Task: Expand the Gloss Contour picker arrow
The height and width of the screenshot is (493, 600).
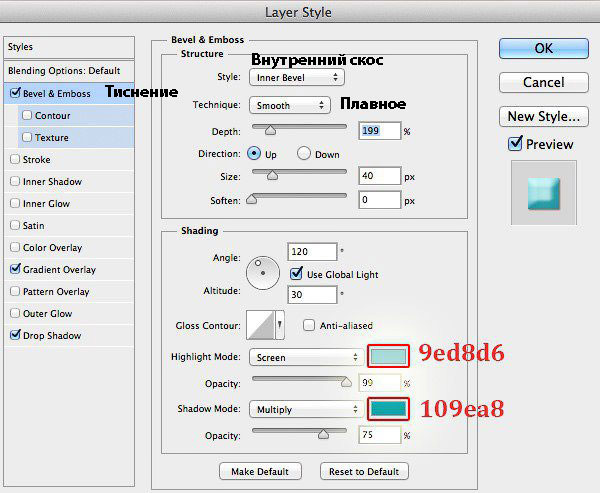Action: tap(280, 325)
